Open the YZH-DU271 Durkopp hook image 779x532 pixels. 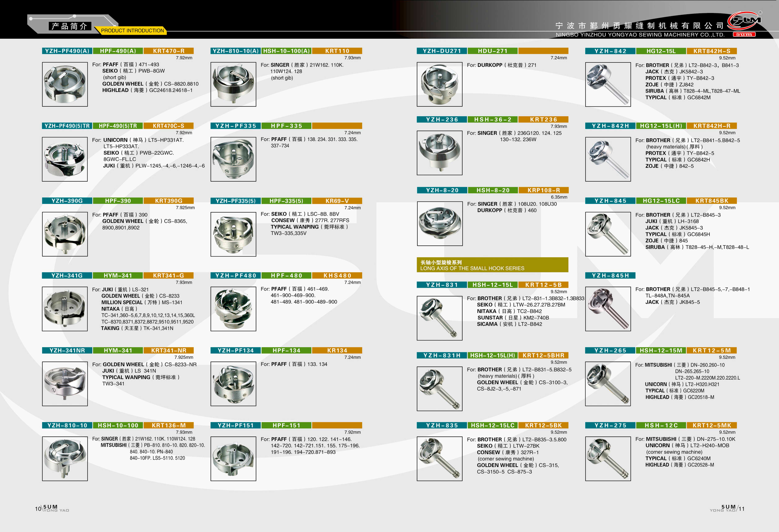pos(440,84)
